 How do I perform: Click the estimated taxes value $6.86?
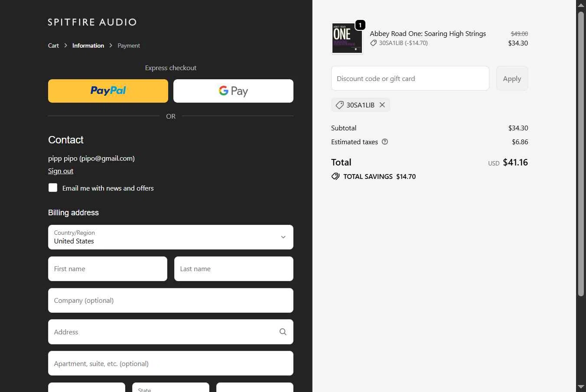(x=520, y=142)
